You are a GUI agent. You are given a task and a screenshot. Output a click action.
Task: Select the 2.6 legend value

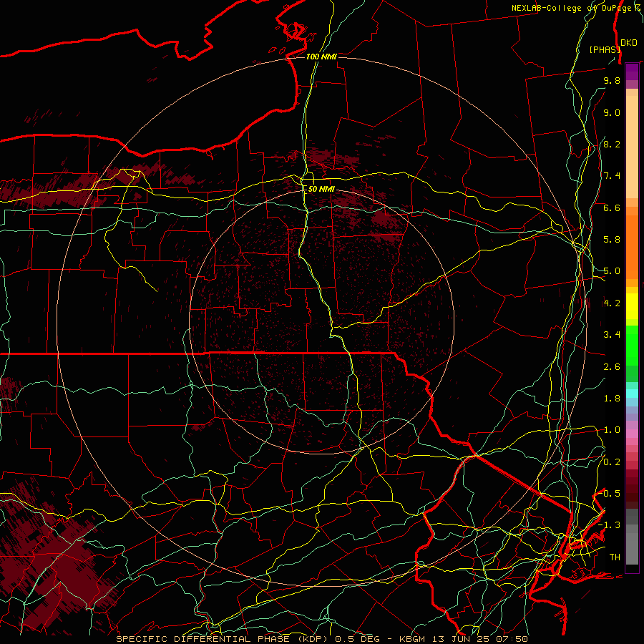point(612,367)
